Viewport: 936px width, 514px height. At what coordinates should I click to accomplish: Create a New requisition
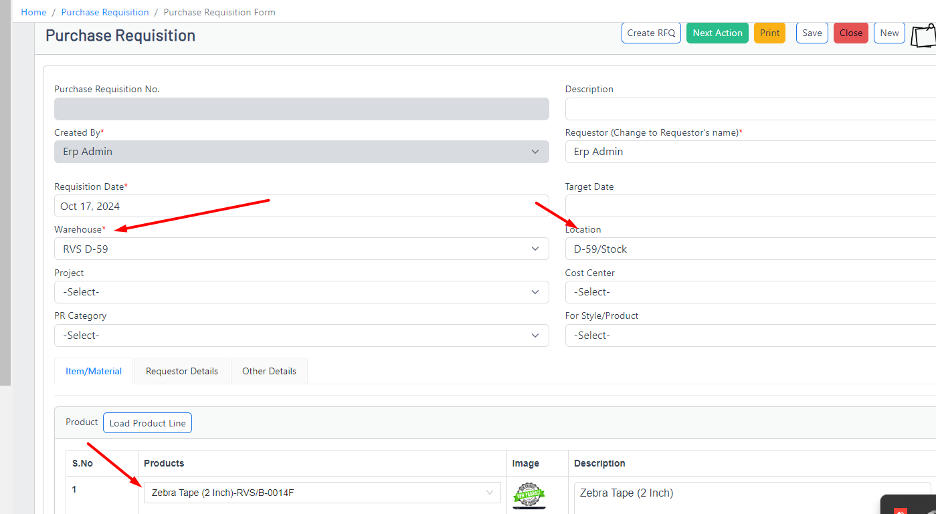(x=889, y=33)
